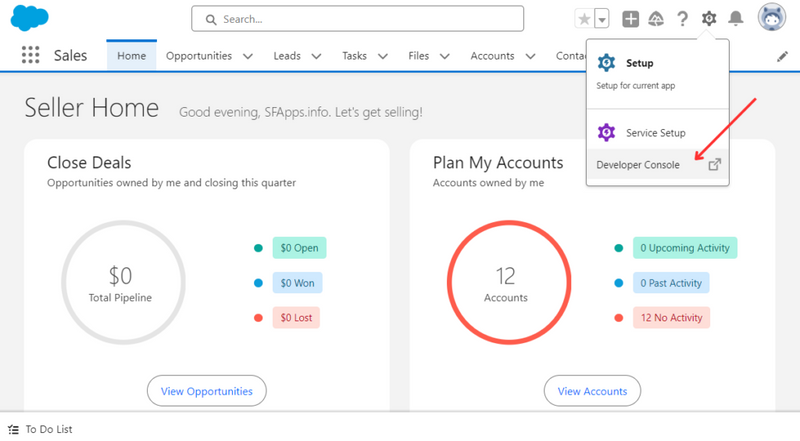Click the Sales app name
Viewport: 800px width, 441px height.
(x=70, y=55)
